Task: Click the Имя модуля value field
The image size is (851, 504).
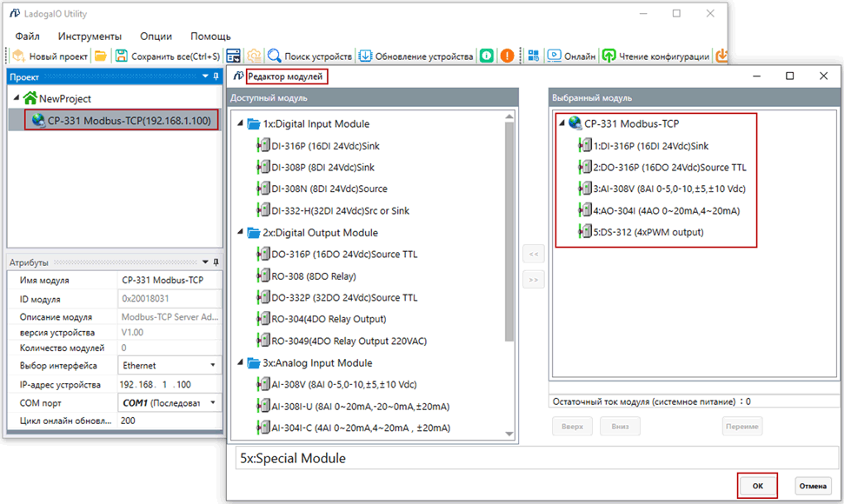Action: click(x=170, y=281)
